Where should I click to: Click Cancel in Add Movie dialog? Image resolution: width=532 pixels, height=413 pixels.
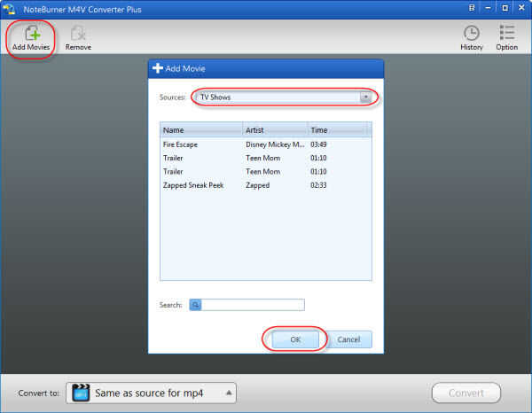click(348, 339)
